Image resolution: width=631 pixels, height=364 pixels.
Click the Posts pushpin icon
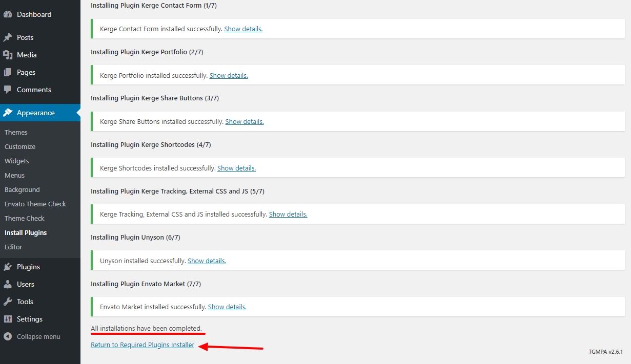pyautogui.click(x=8, y=37)
